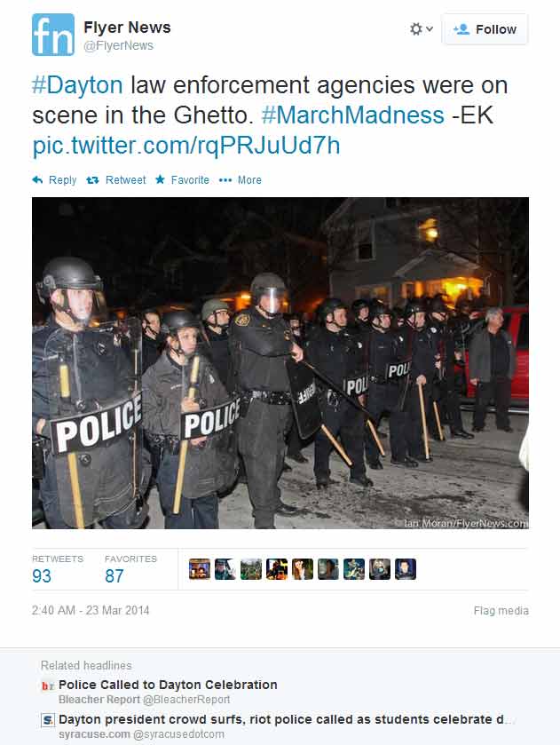Open the riot police photo
The image size is (560, 745).
point(280,363)
